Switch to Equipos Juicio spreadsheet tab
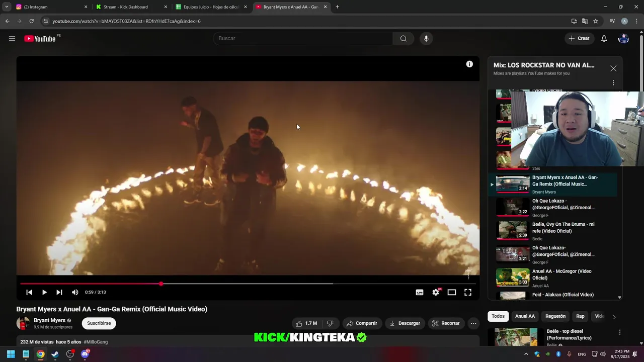Viewport: 644px width, 362px height. (211, 7)
